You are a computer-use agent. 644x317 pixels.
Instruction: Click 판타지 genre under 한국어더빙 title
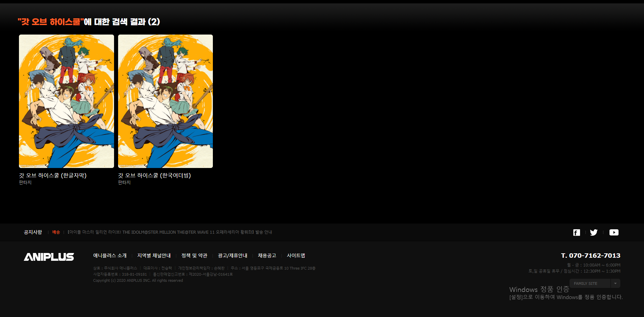(124, 183)
